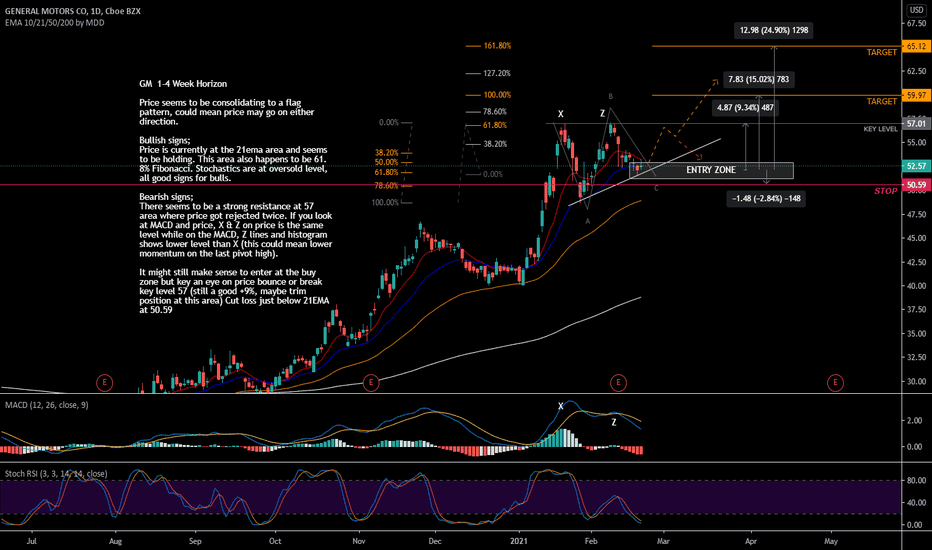
Task: Click the red 50.59 stop price tag
Action: (x=916, y=185)
